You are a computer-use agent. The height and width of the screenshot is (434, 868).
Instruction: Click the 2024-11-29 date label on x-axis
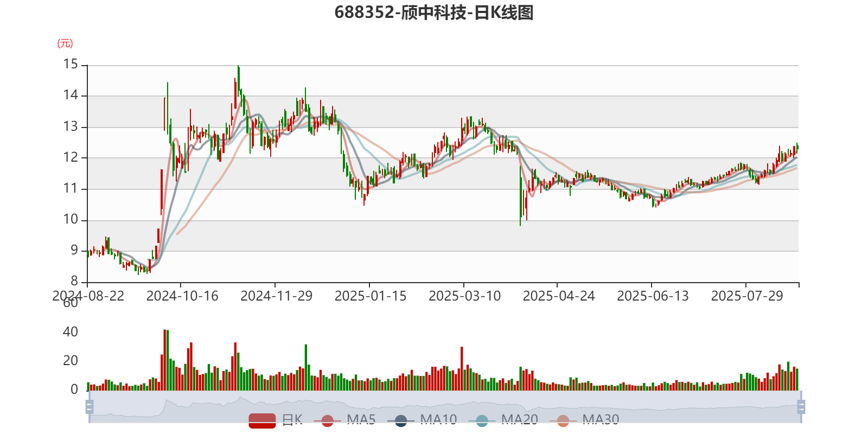click(x=277, y=296)
